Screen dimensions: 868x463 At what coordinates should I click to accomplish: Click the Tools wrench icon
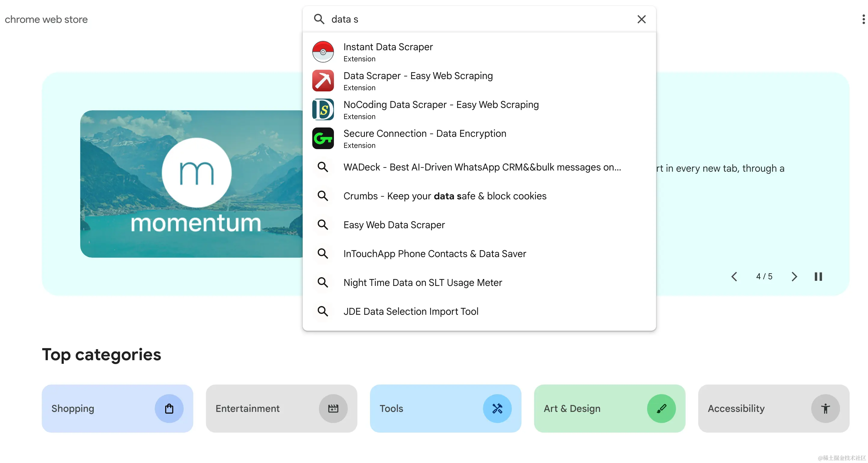(x=497, y=408)
